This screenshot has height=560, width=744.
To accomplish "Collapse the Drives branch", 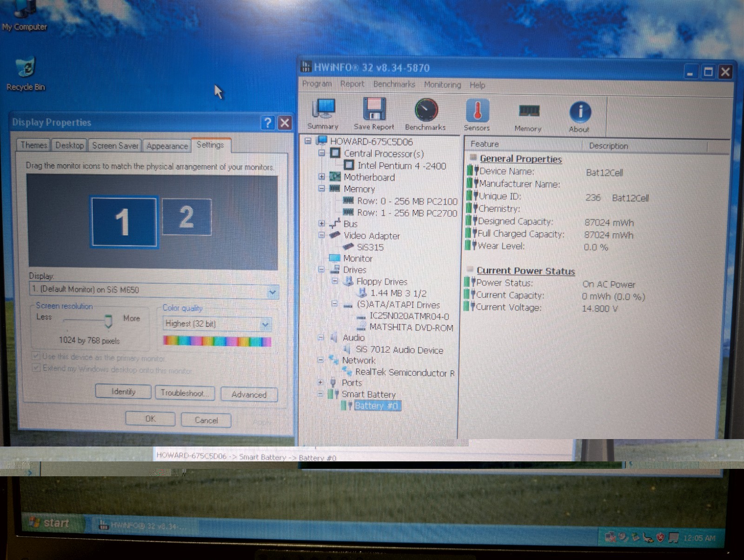I will pos(321,269).
